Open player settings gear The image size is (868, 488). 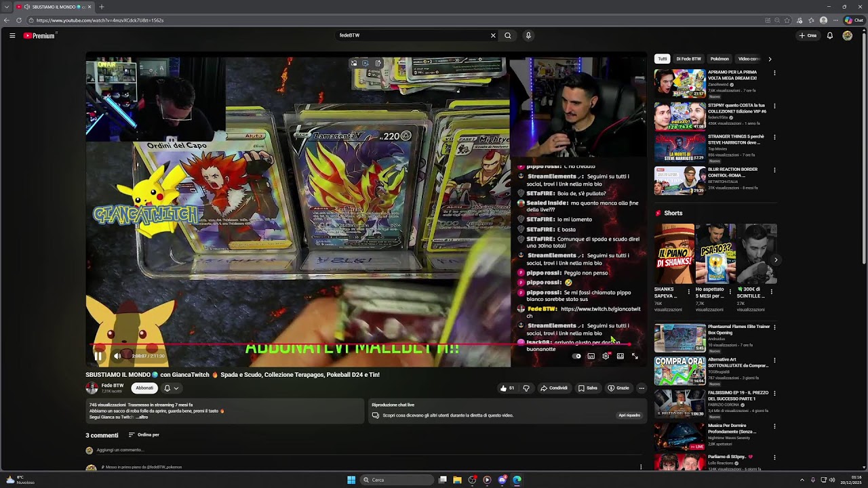(606, 356)
